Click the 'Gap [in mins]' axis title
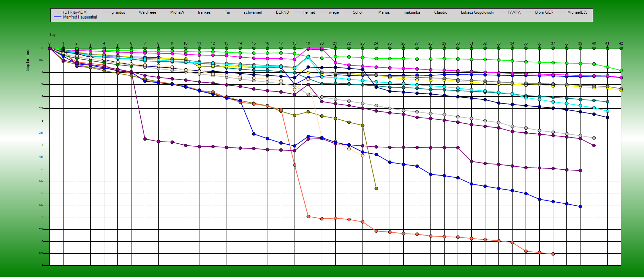This screenshot has height=277, width=644. click(27, 60)
